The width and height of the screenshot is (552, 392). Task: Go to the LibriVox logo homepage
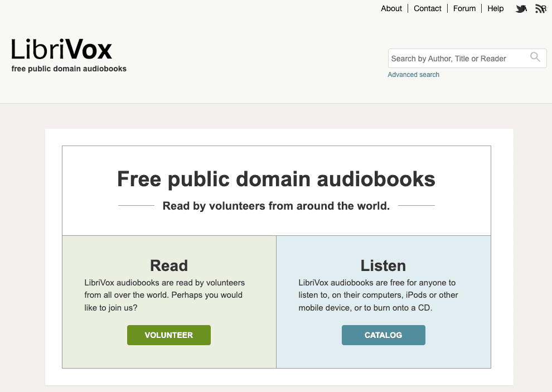coord(61,49)
